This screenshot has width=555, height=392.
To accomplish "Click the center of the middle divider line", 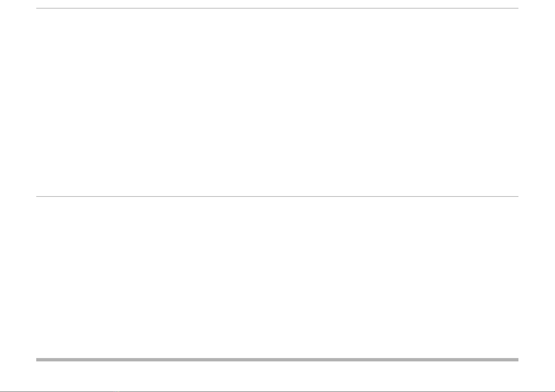I will point(277,196).
